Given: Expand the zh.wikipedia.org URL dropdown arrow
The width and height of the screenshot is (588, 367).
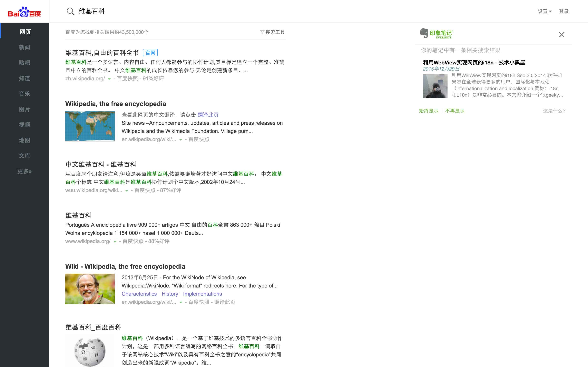Looking at the screenshot, I should pyautogui.click(x=109, y=79).
